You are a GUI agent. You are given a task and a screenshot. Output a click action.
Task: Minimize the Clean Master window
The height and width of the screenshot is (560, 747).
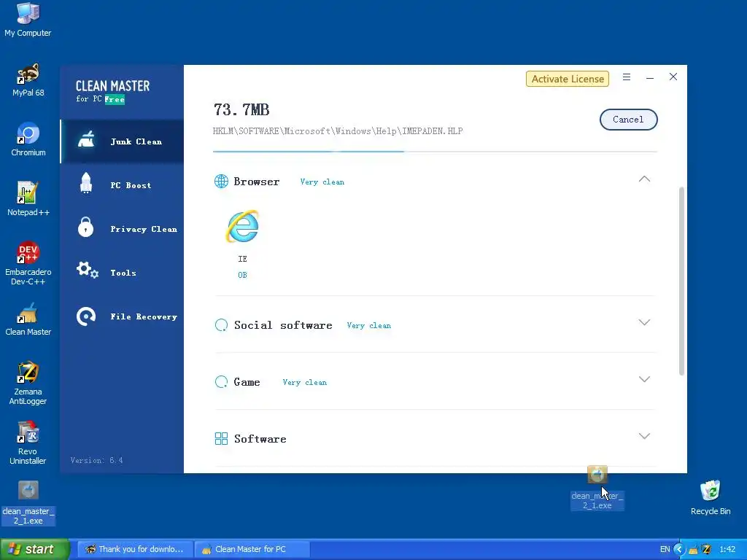[x=650, y=77]
